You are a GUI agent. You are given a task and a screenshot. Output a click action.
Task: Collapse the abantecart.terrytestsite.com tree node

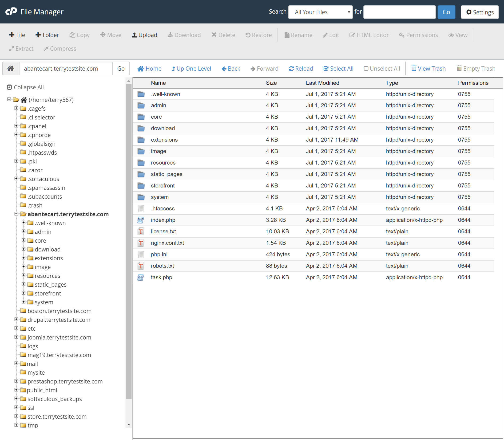[16, 214]
